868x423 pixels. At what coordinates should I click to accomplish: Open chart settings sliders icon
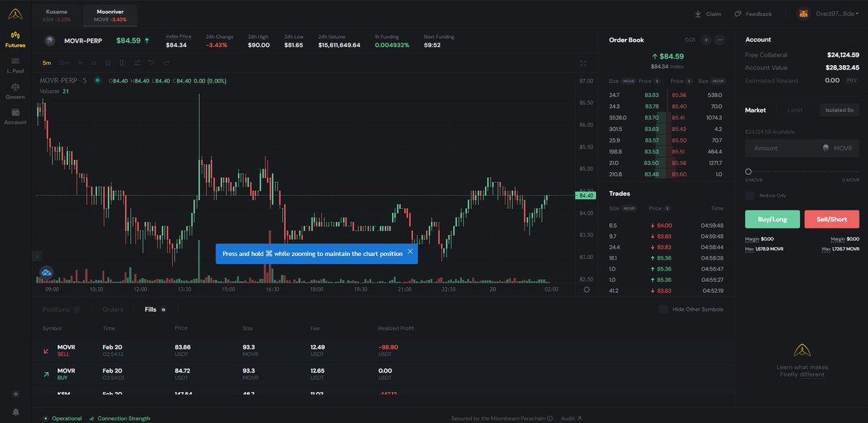click(x=137, y=63)
